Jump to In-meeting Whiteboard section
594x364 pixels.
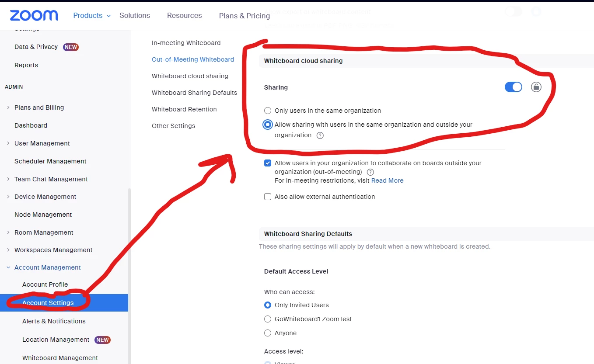(x=186, y=43)
